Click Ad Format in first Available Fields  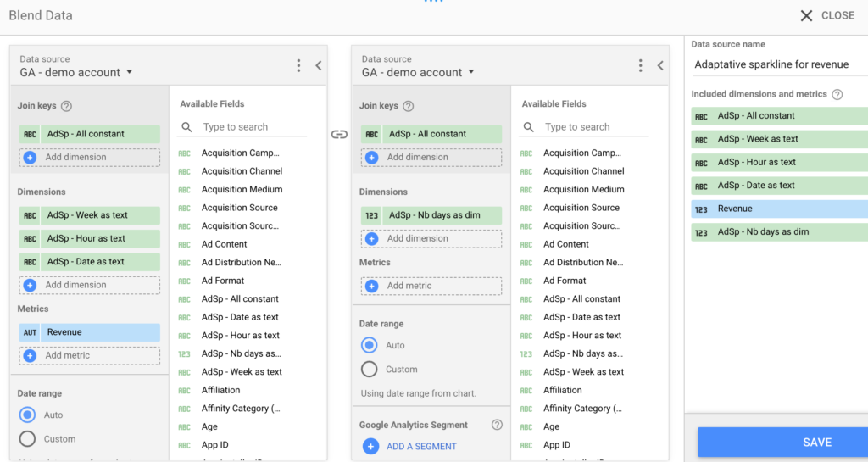point(223,281)
